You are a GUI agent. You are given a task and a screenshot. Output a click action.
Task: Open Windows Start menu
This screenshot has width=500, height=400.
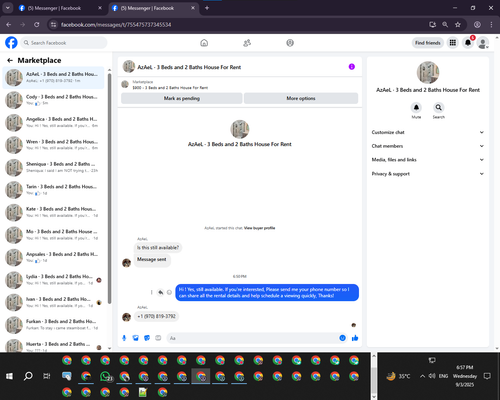9,376
